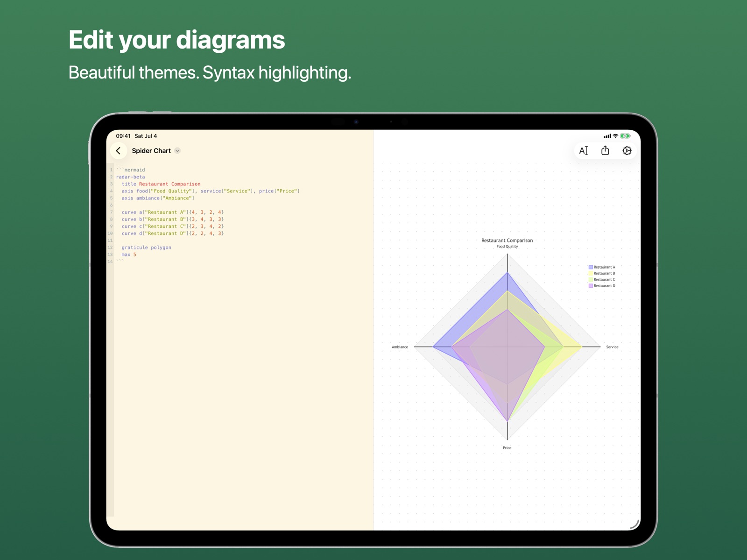Click the Restaurant C legend color swatch
The image size is (747, 560).
click(591, 279)
